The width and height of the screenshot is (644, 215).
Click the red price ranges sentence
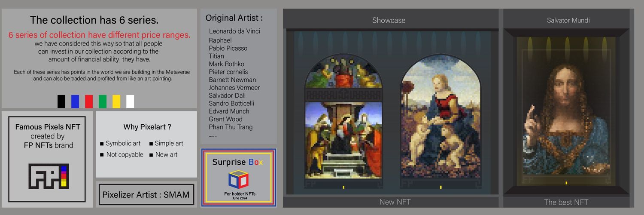[x=99, y=35]
